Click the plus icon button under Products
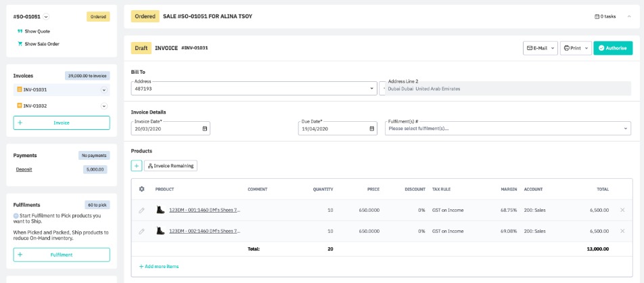This screenshot has height=283, width=644. (137, 165)
